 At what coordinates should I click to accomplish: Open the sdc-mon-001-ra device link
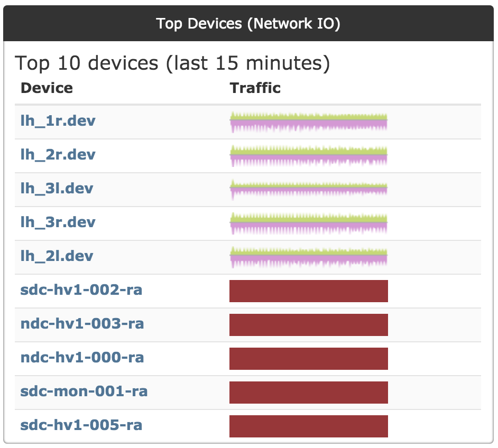[x=84, y=391]
